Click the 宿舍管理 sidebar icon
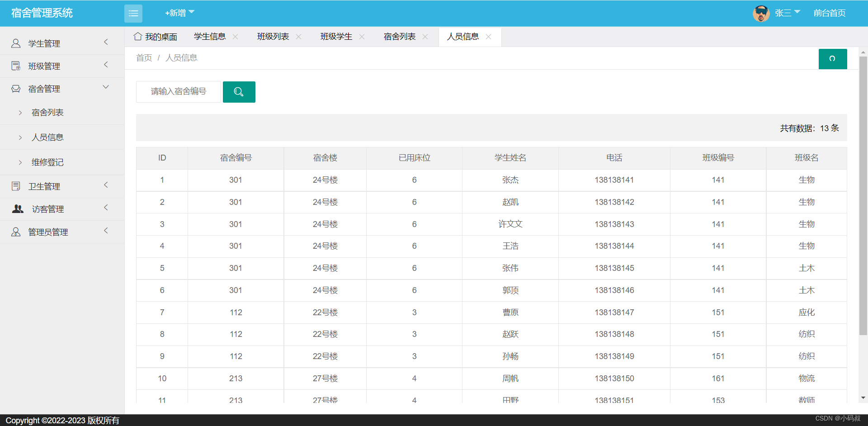868x426 pixels. [16, 89]
